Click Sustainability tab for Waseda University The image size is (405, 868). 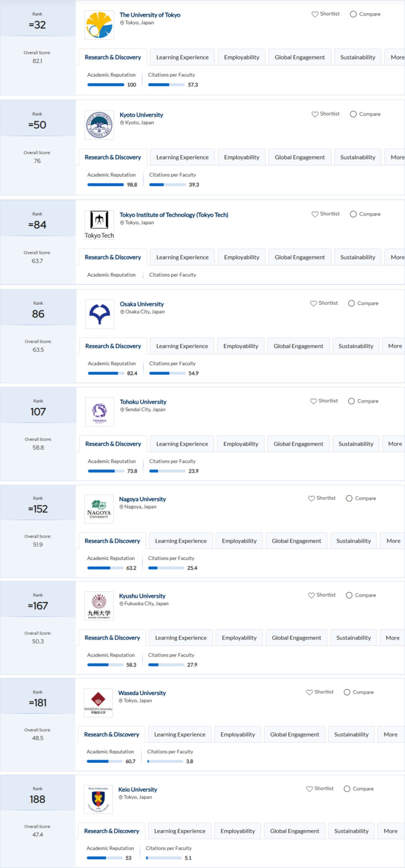[351, 735]
